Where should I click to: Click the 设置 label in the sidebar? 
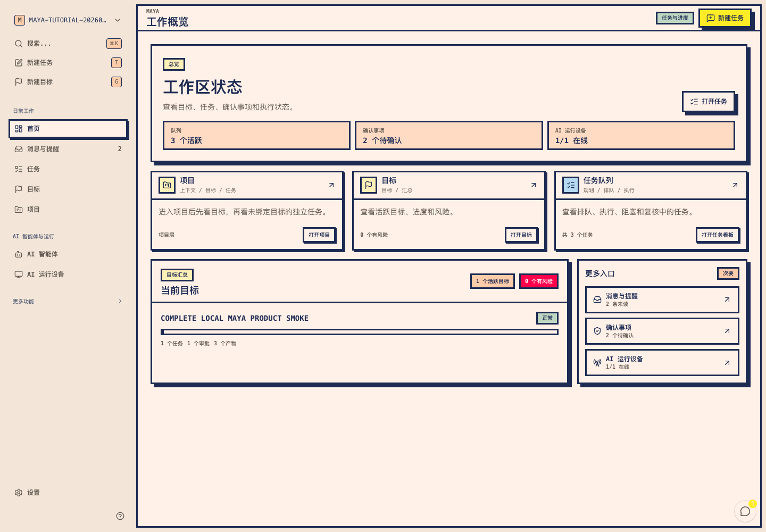coord(34,493)
